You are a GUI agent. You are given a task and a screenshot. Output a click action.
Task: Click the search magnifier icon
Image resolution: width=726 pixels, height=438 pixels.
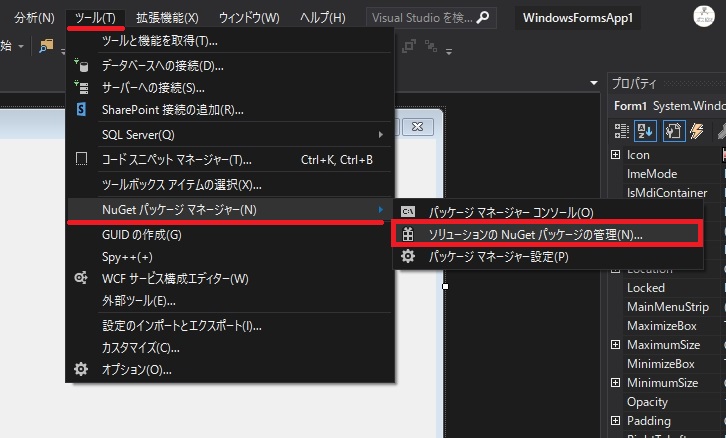[483, 18]
